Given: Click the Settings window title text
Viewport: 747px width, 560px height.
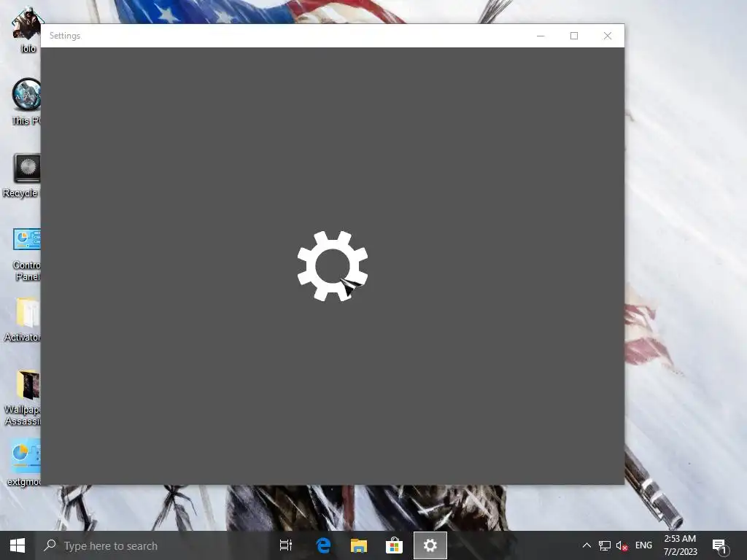Looking at the screenshot, I should [65, 36].
